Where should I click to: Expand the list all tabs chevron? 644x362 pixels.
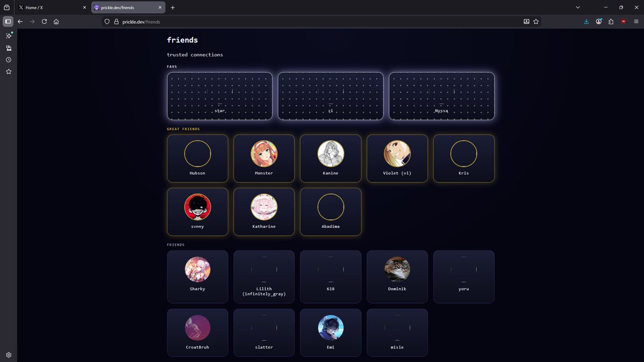577,8
